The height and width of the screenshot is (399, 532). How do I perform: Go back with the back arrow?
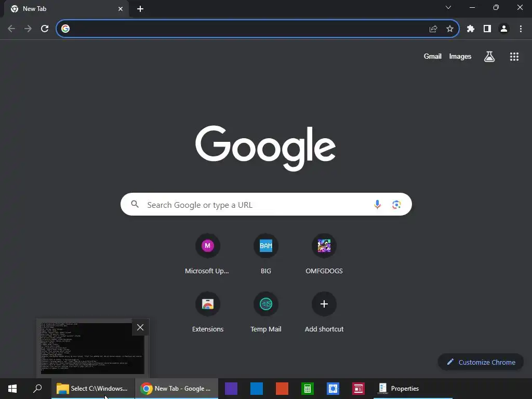11,29
